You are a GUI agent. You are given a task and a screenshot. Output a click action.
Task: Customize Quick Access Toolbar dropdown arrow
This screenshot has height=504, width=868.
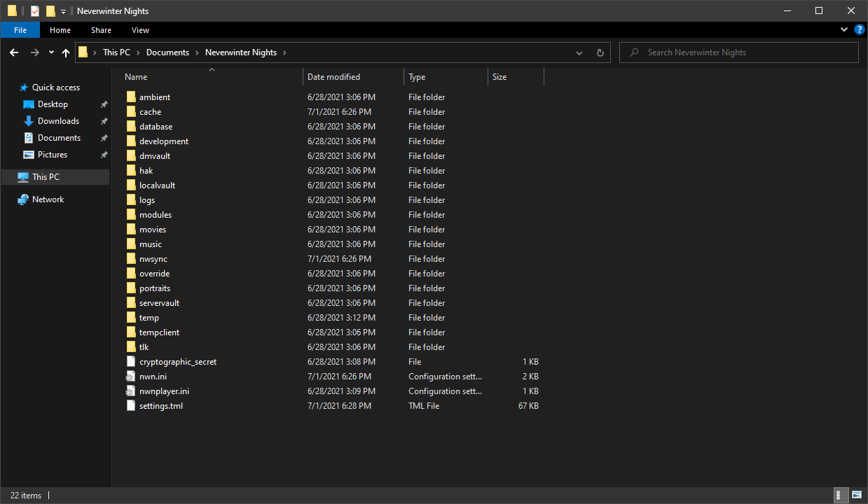tap(63, 12)
